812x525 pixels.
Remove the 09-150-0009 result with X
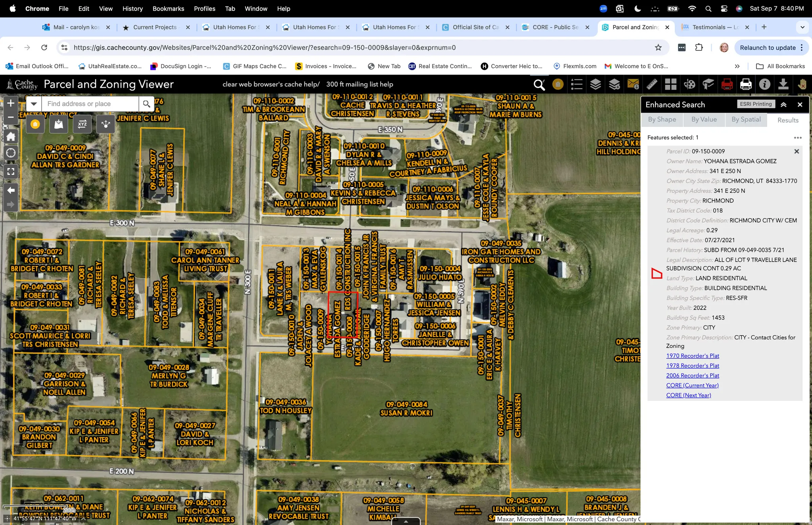coord(797,151)
